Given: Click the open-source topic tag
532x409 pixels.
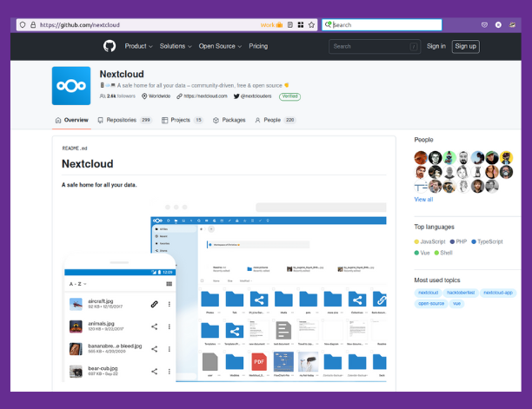Looking at the screenshot, I should point(431,304).
